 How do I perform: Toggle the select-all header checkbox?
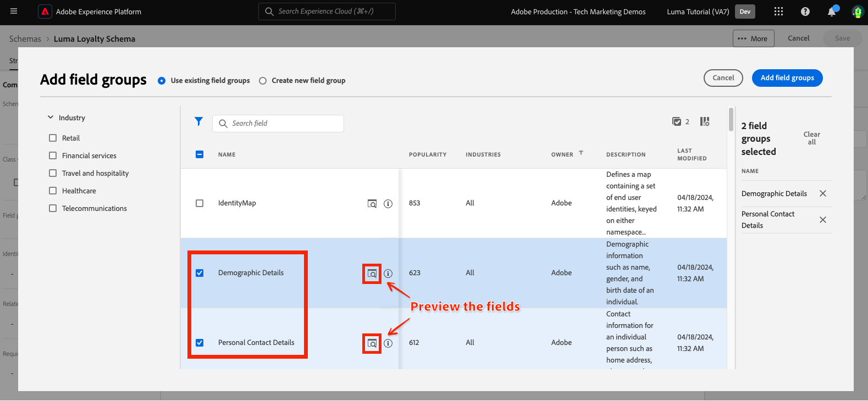[200, 154]
